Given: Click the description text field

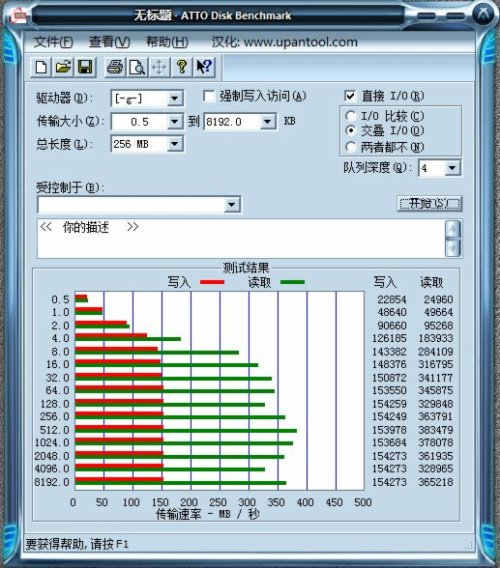Looking at the screenshot, I should pos(241,238).
